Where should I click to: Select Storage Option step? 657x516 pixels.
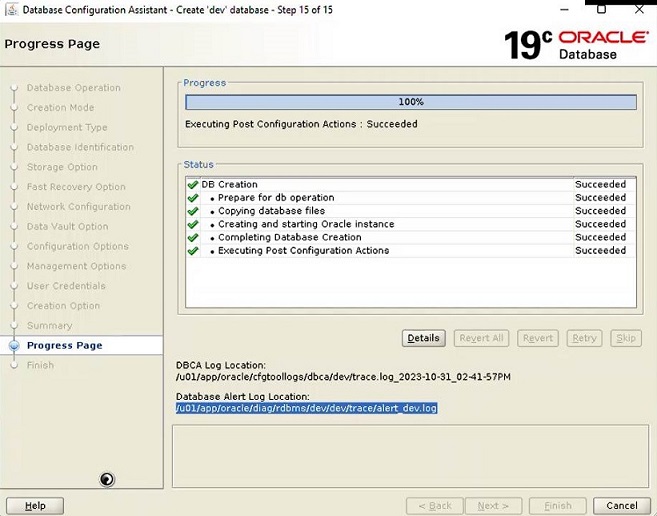[x=62, y=167]
